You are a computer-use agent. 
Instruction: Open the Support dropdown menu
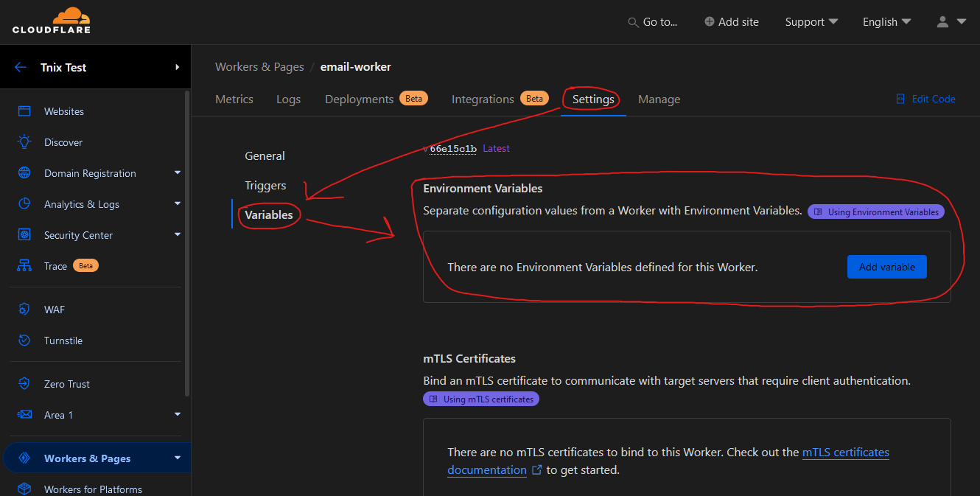(x=811, y=22)
